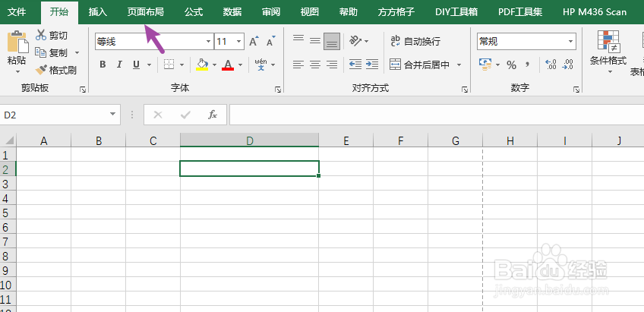Toggle 自动换行 wrap text

click(x=415, y=41)
